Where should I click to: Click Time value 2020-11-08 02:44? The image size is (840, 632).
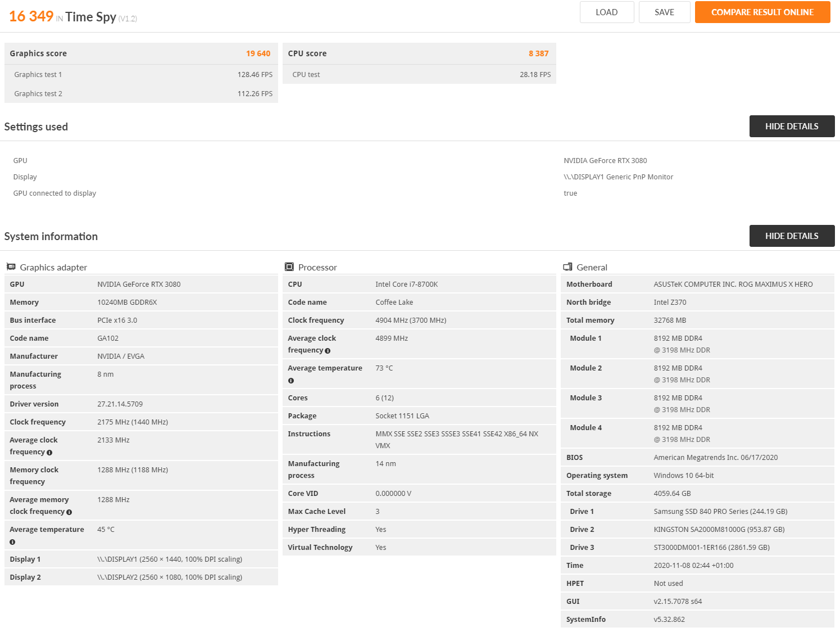coord(693,565)
